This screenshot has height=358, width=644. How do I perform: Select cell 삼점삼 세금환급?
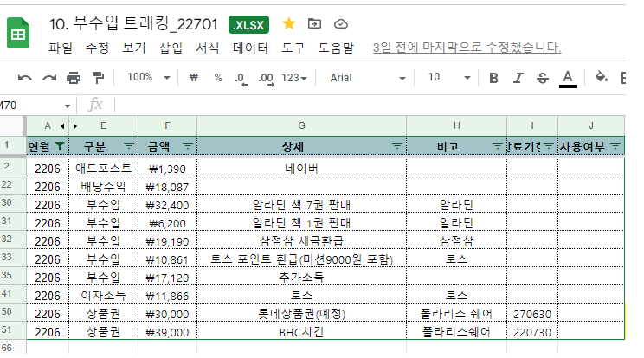coord(301,241)
